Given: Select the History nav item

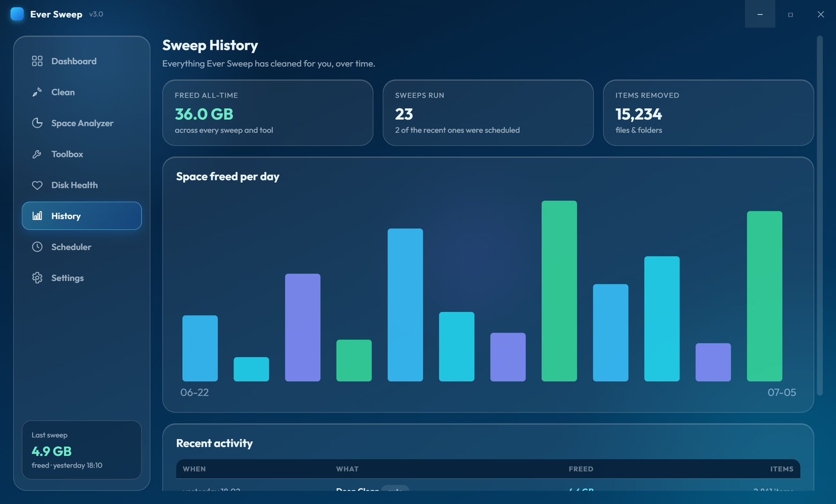Looking at the screenshot, I should click(81, 216).
